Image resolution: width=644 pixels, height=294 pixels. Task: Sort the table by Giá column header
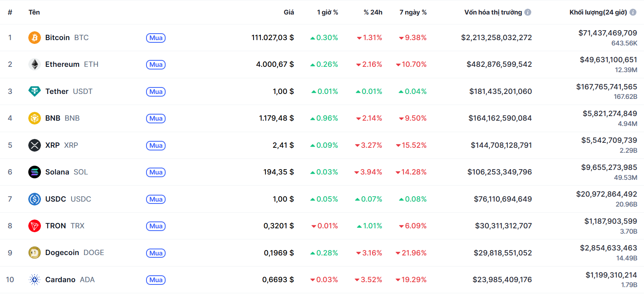tap(289, 12)
